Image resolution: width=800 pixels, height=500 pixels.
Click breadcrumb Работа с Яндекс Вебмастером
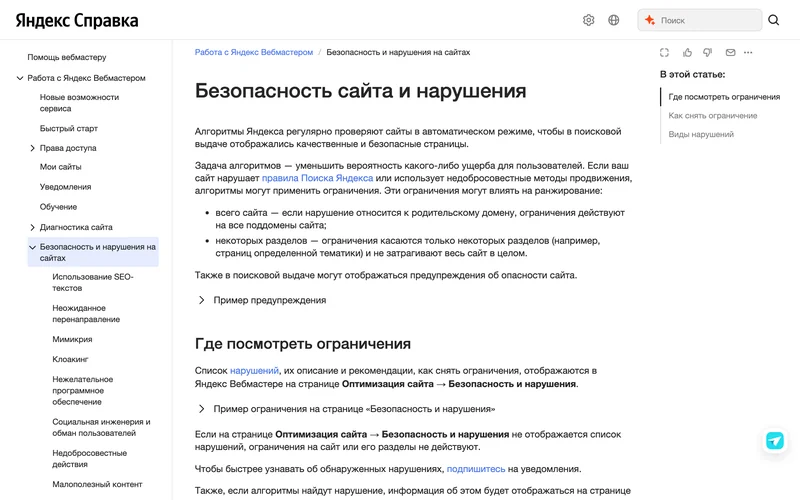point(254,52)
